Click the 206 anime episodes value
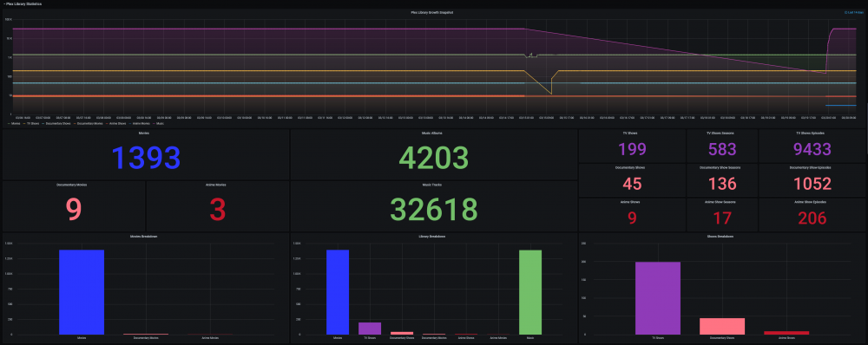This screenshot has width=868, height=345. coord(812,218)
